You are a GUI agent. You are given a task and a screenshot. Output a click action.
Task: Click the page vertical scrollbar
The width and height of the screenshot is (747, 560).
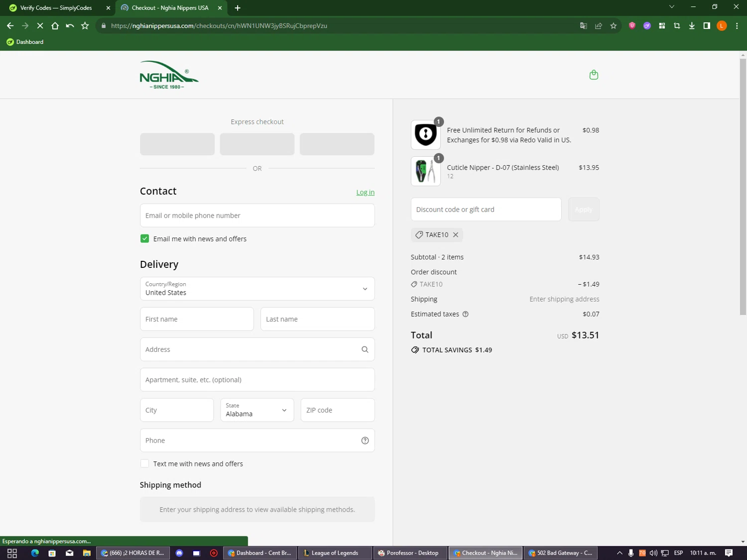click(743, 187)
